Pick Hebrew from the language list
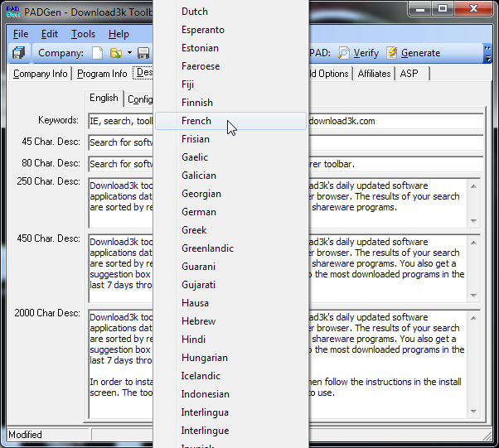The image size is (499, 448). click(x=199, y=321)
